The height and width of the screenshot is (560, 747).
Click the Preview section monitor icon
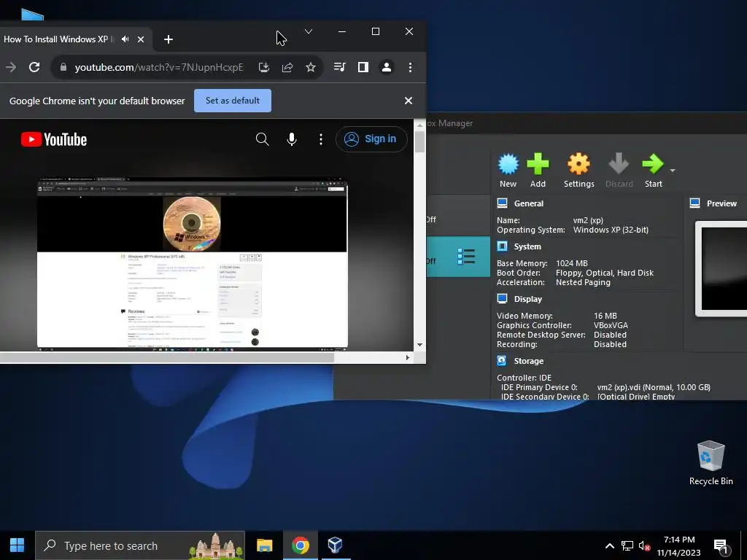click(695, 203)
